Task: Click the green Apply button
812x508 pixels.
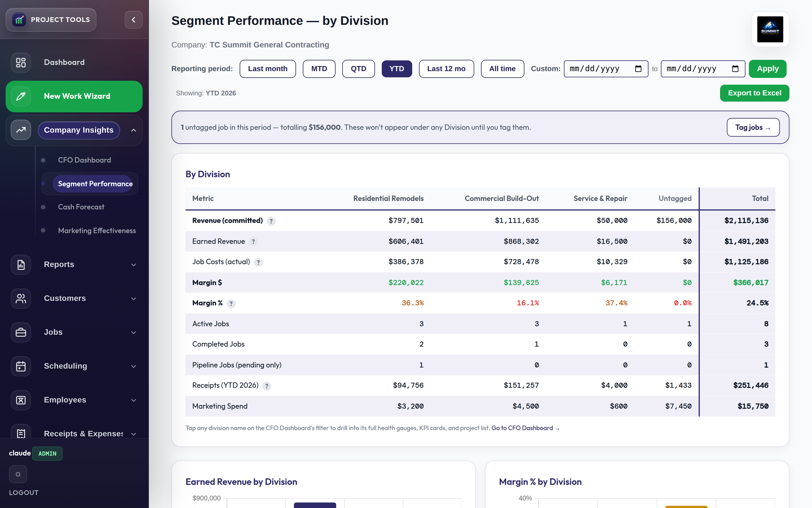Action: (767, 69)
